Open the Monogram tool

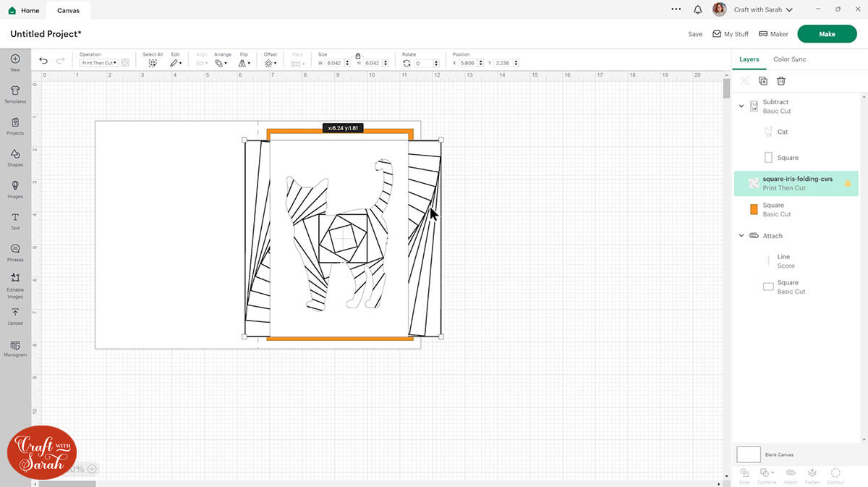click(x=15, y=348)
